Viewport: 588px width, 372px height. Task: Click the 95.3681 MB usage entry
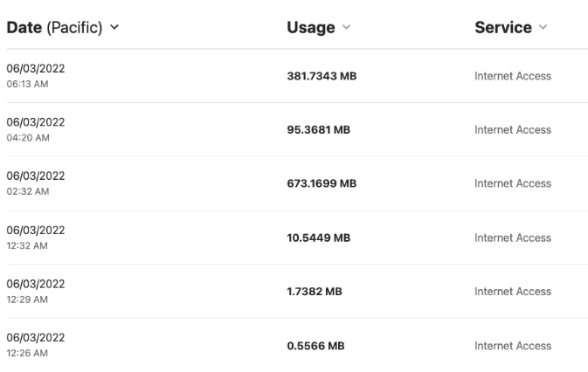318,129
